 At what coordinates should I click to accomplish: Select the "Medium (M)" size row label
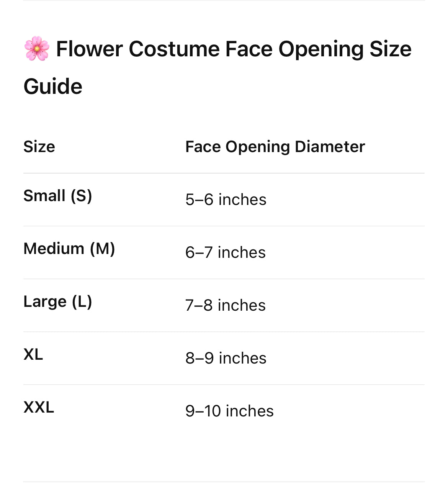[69, 249]
